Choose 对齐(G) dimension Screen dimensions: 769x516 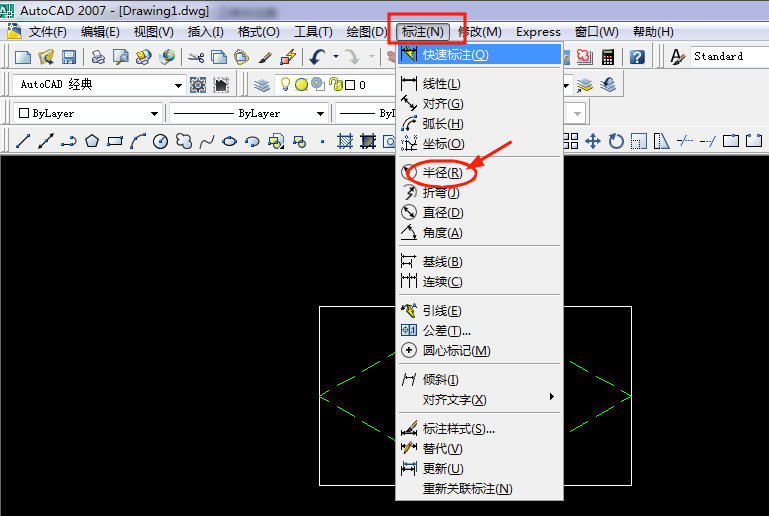tap(479, 104)
